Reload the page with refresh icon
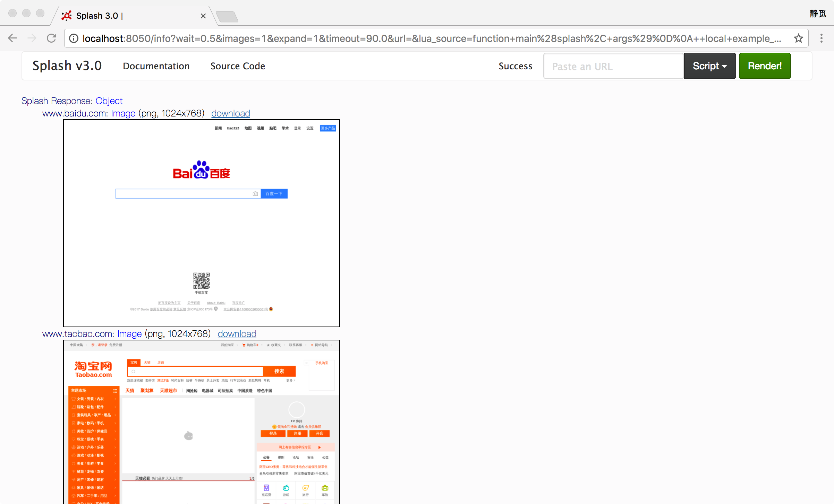834x504 pixels. pos(52,38)
